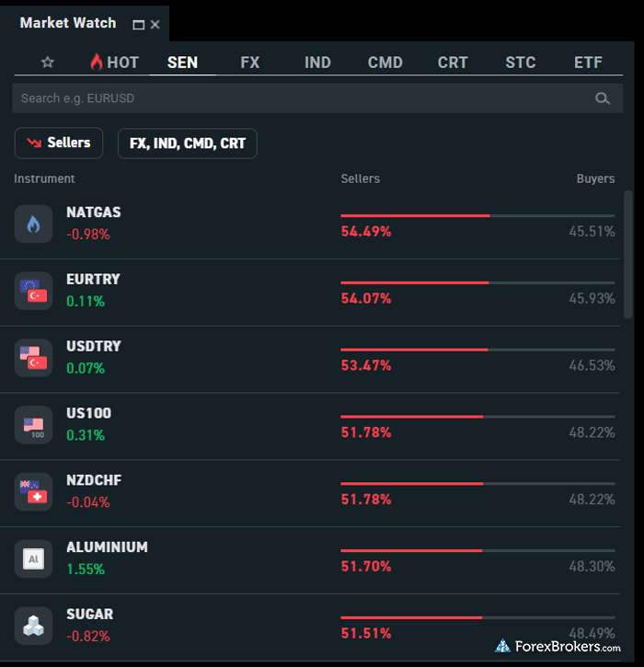Click the EURTRY flag pair icon
The width and height of the screenshot is (644, 667).
click(x=33, y=291)
